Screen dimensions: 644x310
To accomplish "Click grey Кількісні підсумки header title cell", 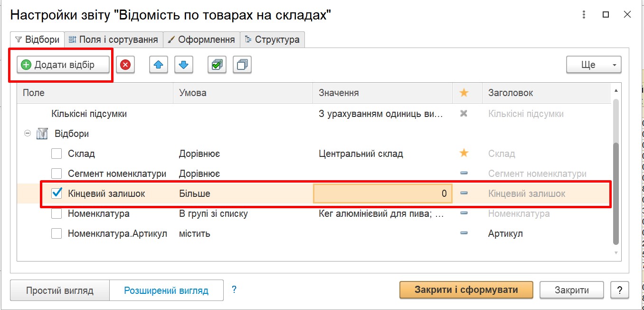I will [x=526, y=114].
